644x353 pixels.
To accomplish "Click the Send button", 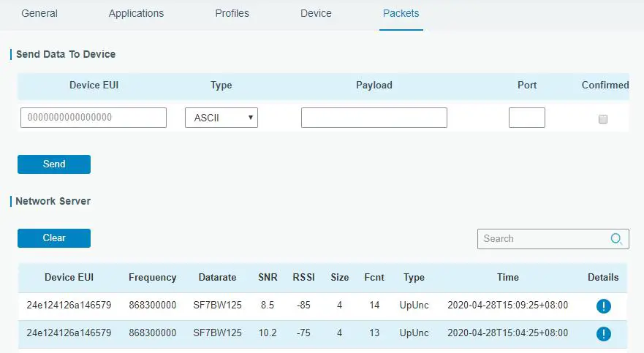I will point(54,164).
